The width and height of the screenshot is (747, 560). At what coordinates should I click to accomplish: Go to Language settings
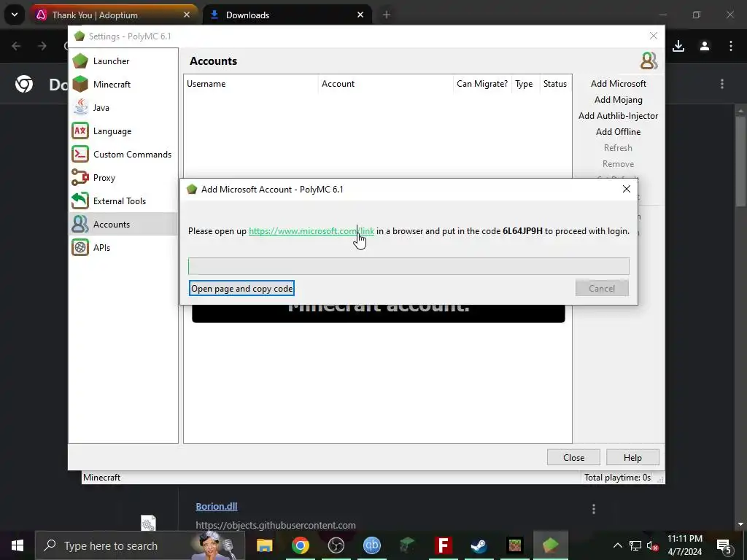click(x=123, y=131)
